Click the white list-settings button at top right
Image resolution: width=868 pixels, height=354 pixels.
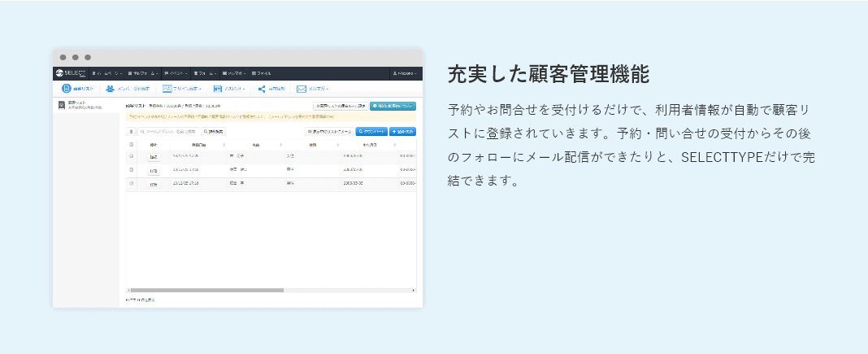tap(340, 106)
